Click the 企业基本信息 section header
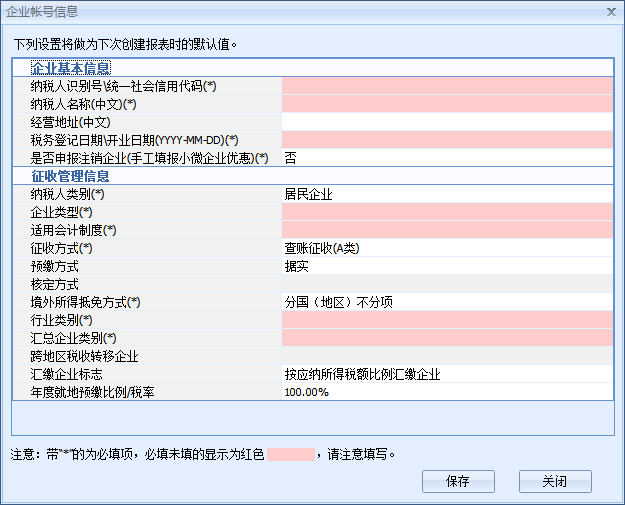 pyautogui.click(x=71, y=68)
